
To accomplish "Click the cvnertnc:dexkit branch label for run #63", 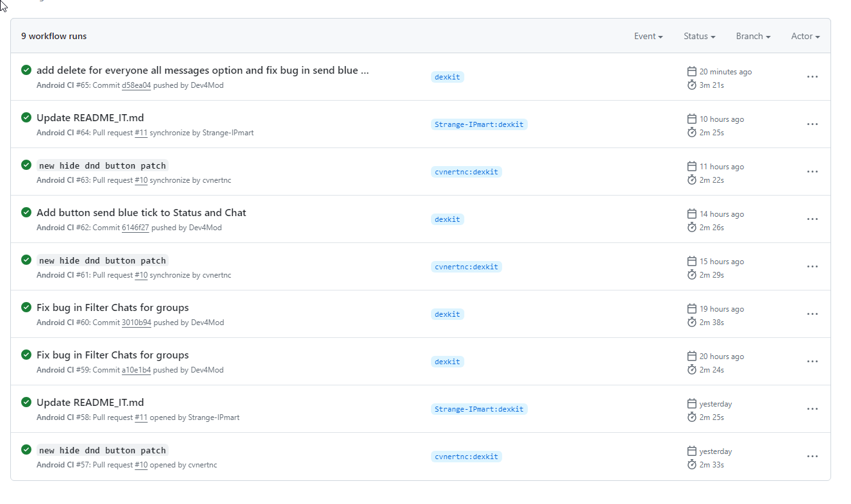I will 466,172.
